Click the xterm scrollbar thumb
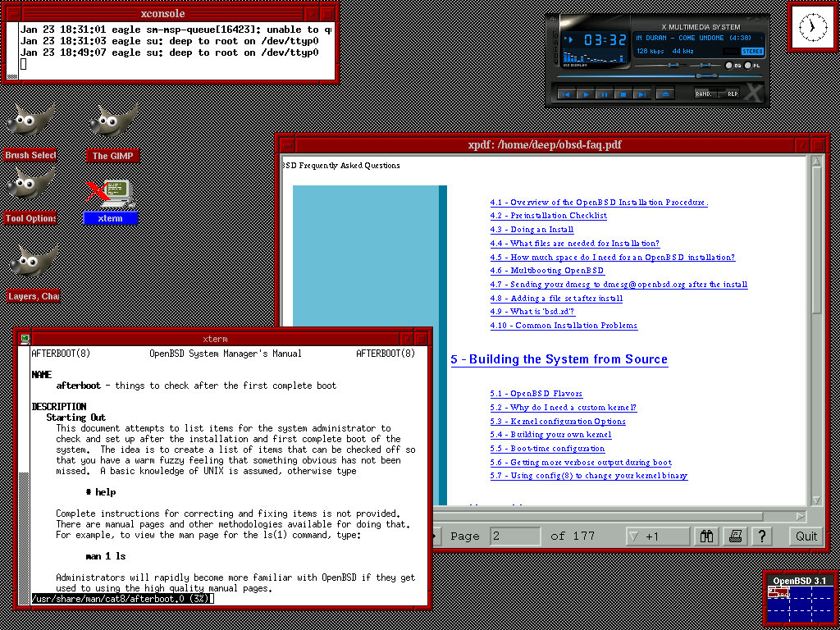The width and height of the screenshot is (840, 630). 24,537
